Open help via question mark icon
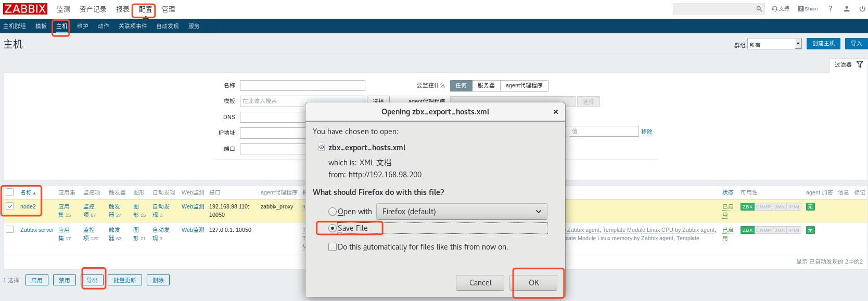The image size is (868, 301). click(831, 9)
